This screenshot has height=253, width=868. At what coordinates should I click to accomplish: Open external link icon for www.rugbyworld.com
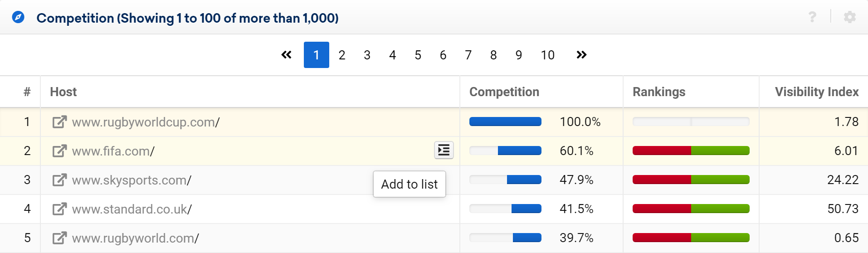tap(59, 238)
